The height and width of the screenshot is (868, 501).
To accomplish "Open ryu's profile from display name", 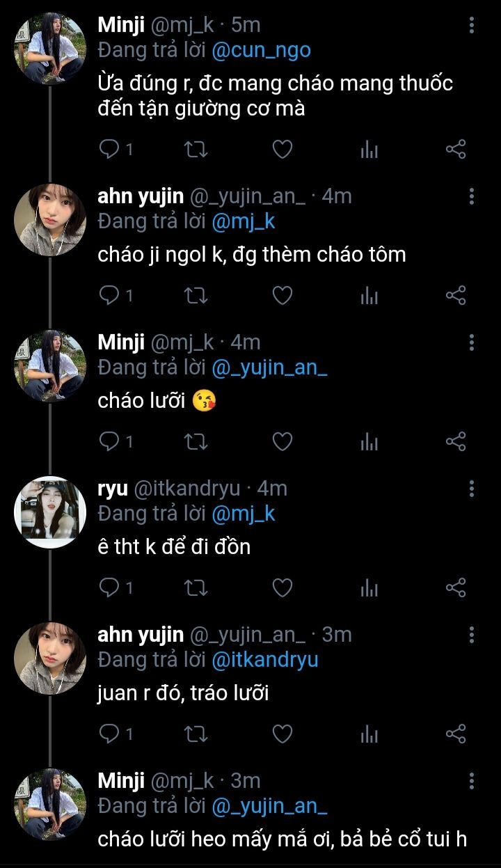I will 113,489.
